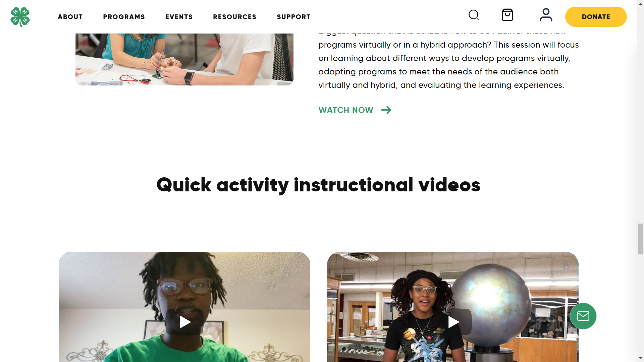Image resolution: width=644 pixels, height=362 pixels.
Task: Open the Programs menu
Action: coord(124,17)
